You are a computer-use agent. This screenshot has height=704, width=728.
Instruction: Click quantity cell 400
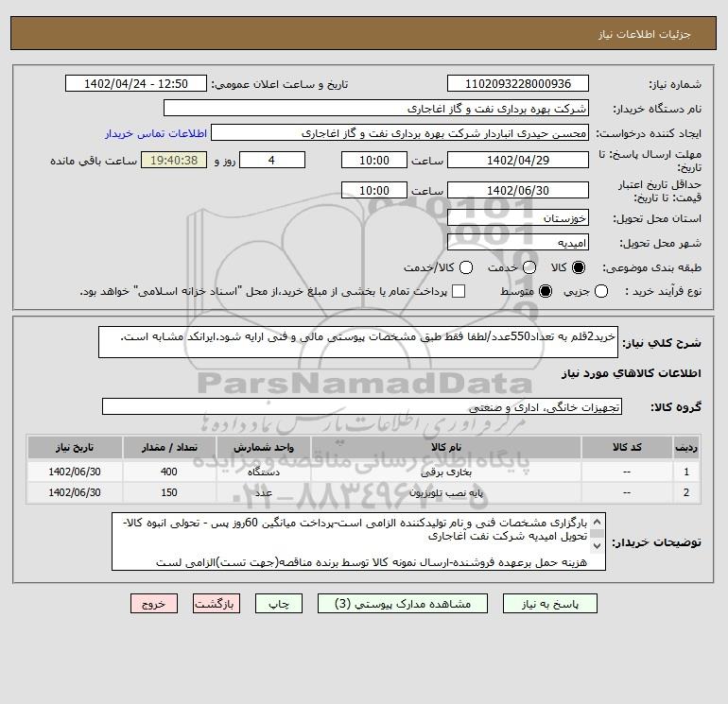click(169, 472)
